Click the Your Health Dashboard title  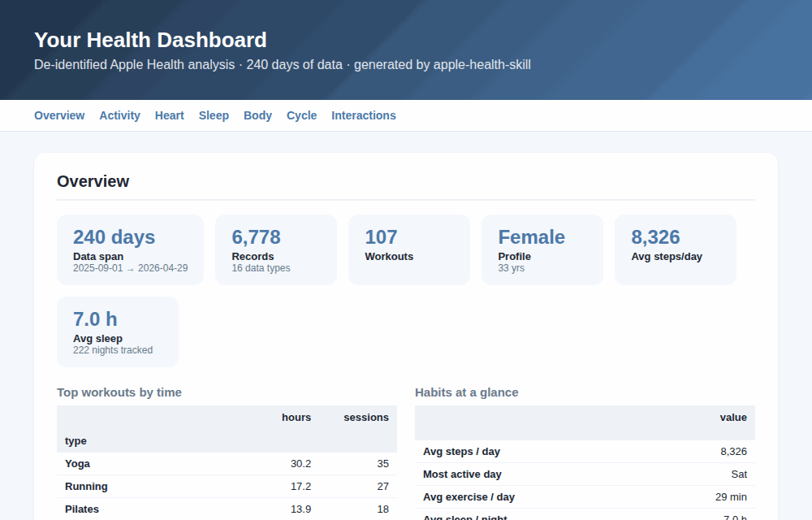[150, 40]
